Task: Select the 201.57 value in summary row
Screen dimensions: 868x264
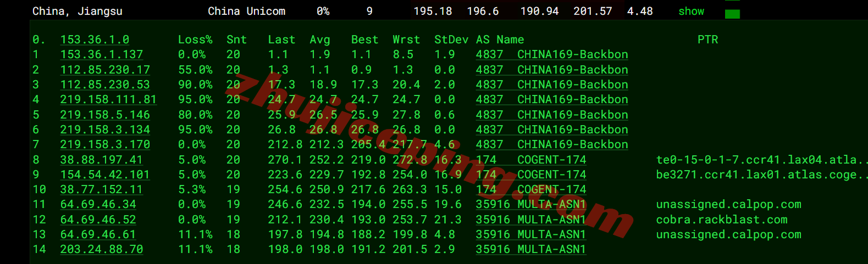Action: [593, 11]
